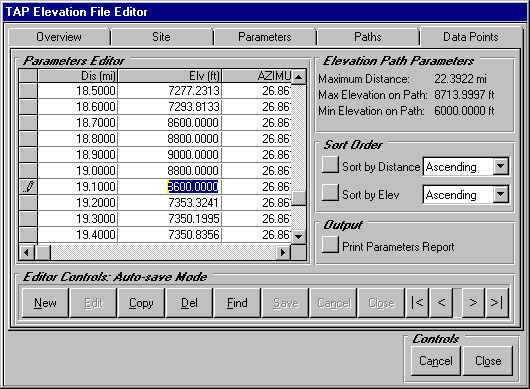Click Close in the Controls group
Image resolution: width=530 pixels, height=389 pixels.
point(488,361)
